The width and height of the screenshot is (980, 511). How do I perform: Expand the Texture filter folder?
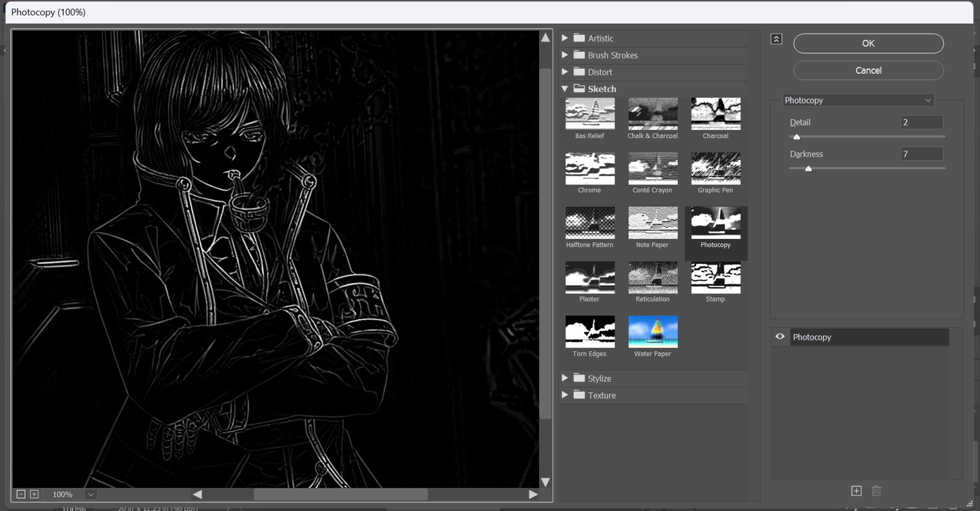point(565,395)
